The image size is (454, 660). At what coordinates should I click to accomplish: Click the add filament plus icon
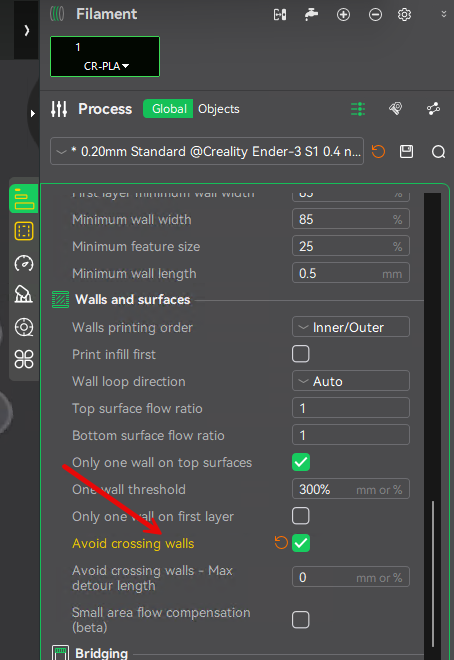[343, 15]
